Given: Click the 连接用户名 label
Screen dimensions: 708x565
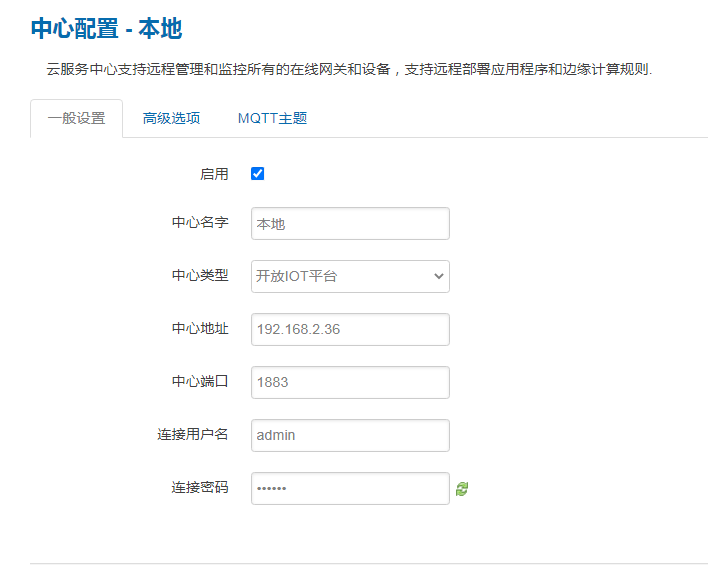Looking at the screenshot, I should click(x=193, y=434).
